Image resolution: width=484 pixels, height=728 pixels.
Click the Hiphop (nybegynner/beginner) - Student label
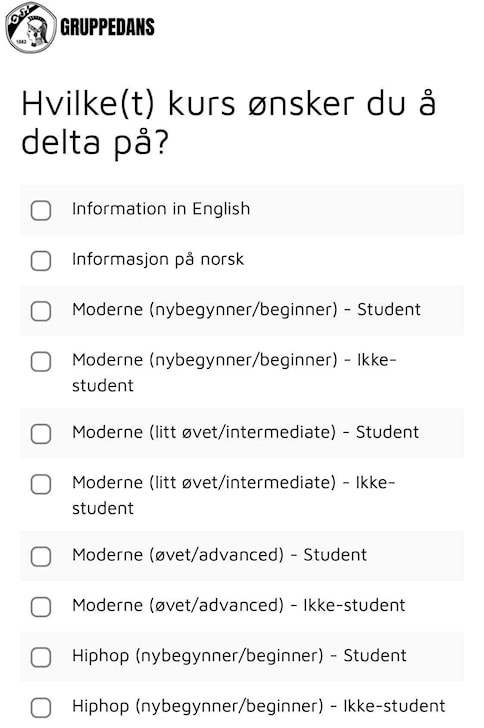pos(239,656)
